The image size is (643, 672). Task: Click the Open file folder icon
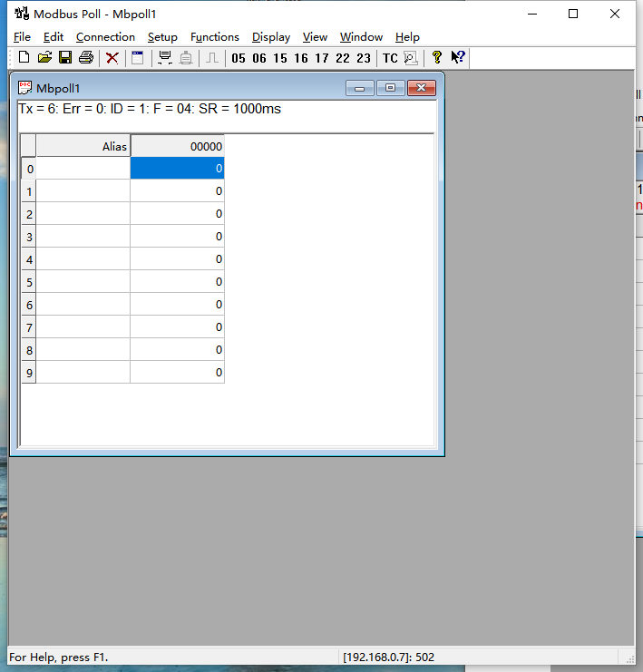click(44, 58)
